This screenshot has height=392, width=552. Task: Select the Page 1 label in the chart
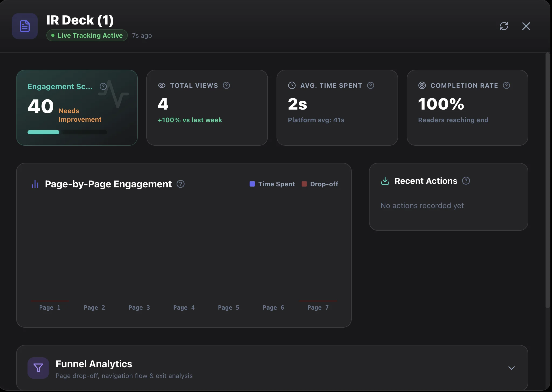coord(50,307)
